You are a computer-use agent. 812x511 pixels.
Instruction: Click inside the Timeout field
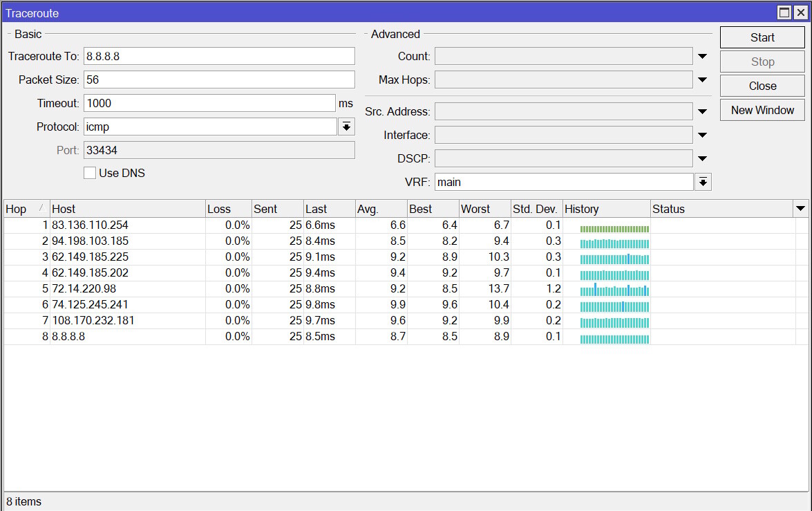point(209,103)
